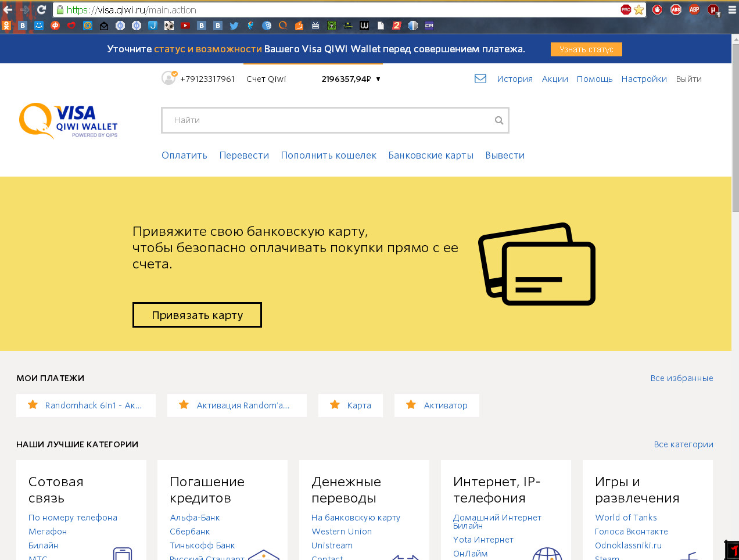Expand the balance dropdown arrow
Viewport: 739px width, 560px height.
pos(378,79)
